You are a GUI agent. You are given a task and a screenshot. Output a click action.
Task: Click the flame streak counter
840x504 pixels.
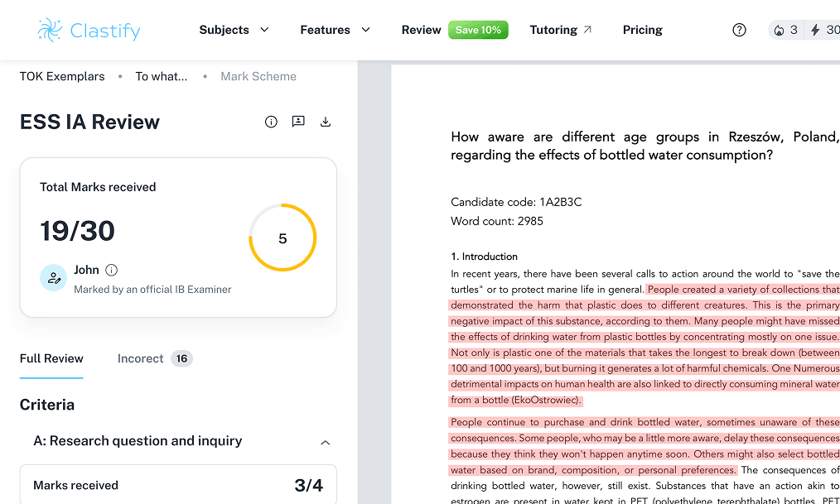point(786,30)
